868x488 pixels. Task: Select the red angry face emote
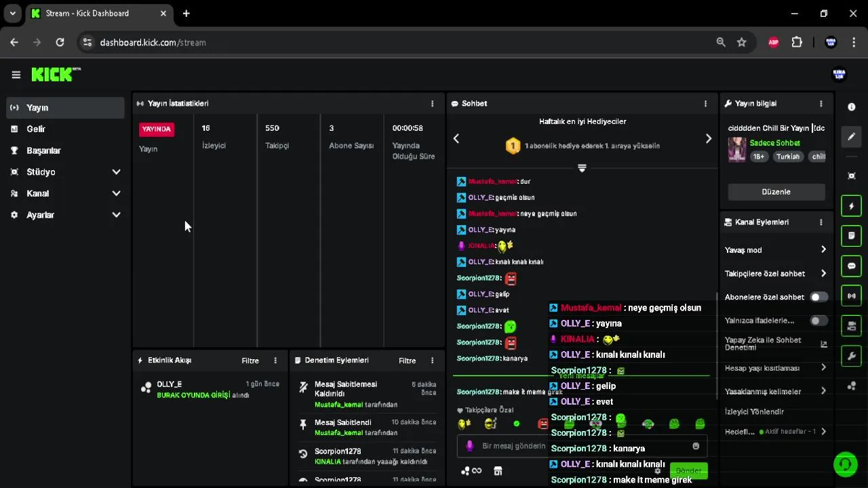click(542, 424)
